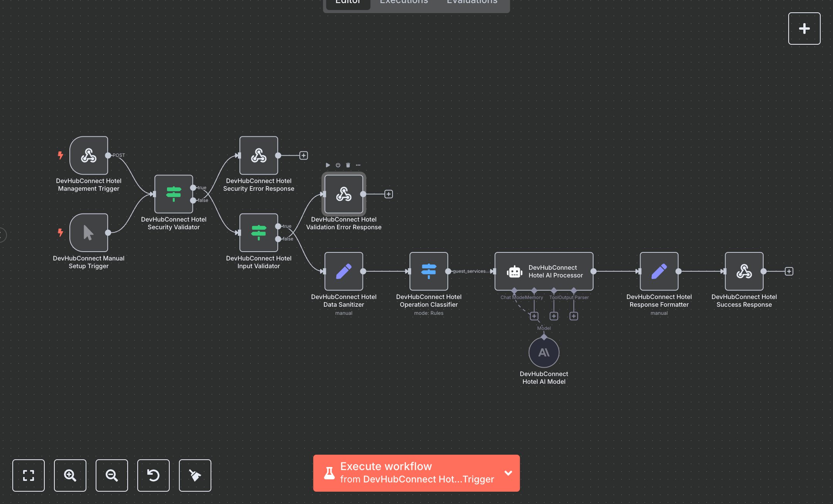Click the zoom in magnifier button

coord(70,475)
